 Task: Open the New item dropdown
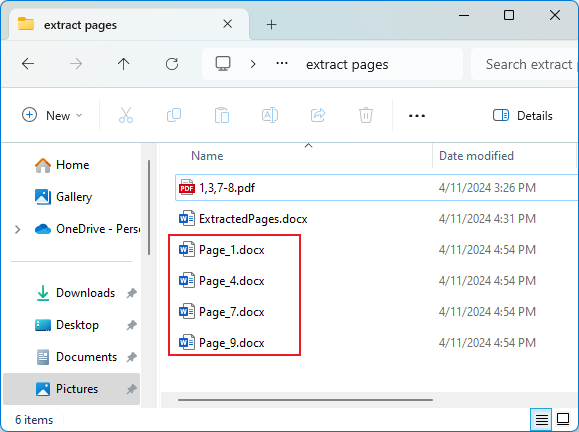pyautogui.click(x=52, y=115)
